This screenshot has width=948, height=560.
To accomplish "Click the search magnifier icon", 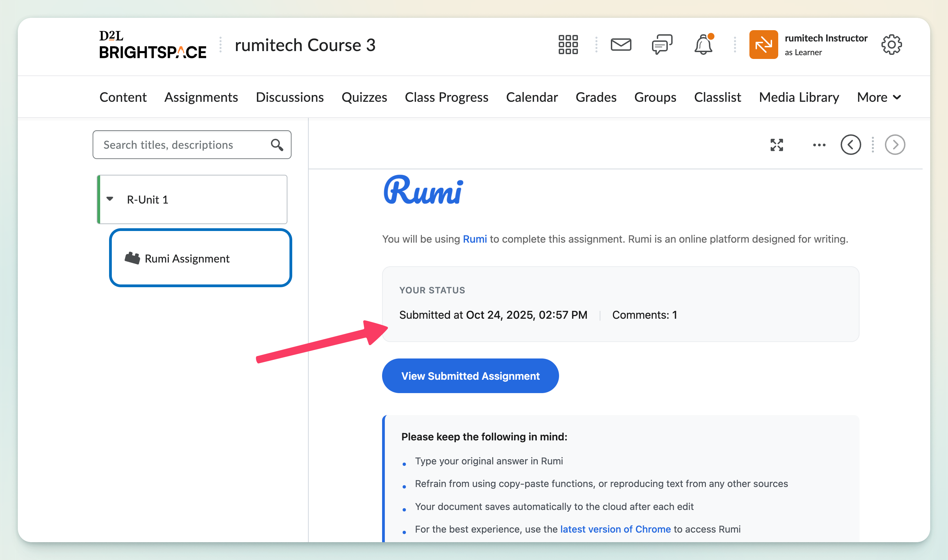I will [x=277, y=145].
